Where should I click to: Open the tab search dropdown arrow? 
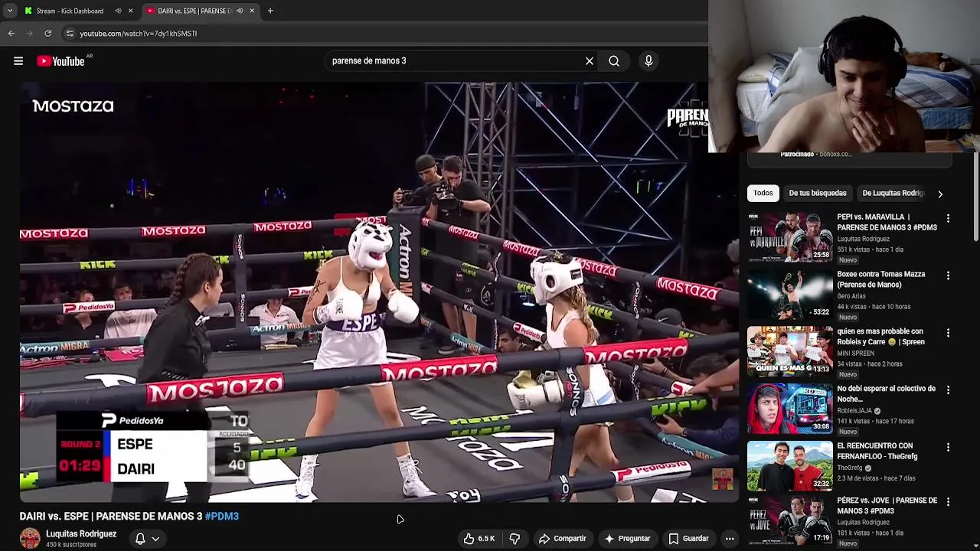tap(9, 11)
